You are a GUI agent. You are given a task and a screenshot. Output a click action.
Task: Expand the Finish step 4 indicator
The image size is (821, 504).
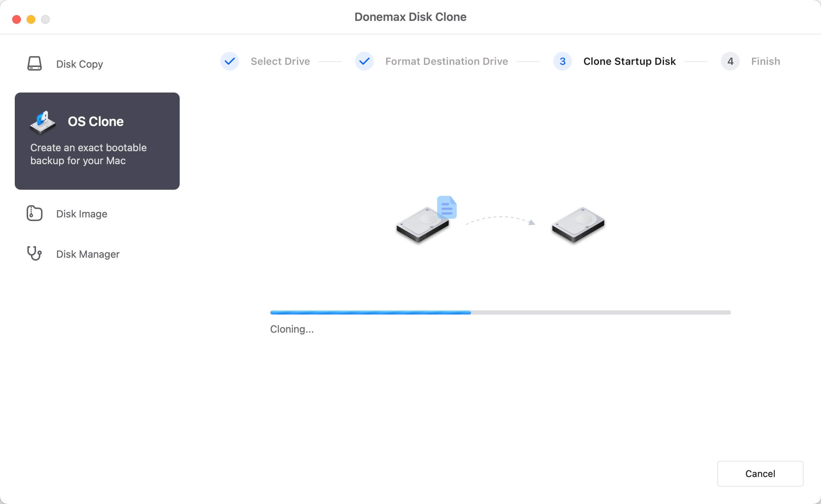[x=730, y=61]
